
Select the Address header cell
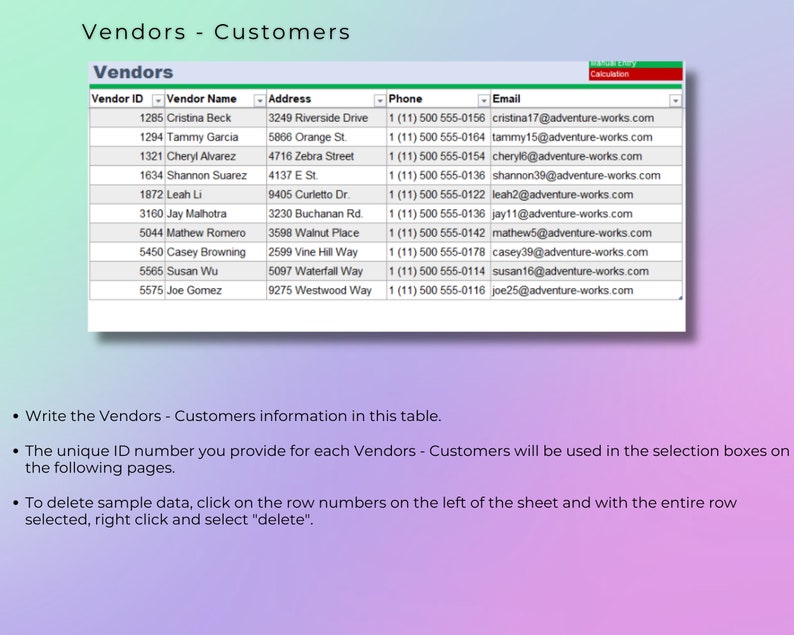[x=327, y=99]
